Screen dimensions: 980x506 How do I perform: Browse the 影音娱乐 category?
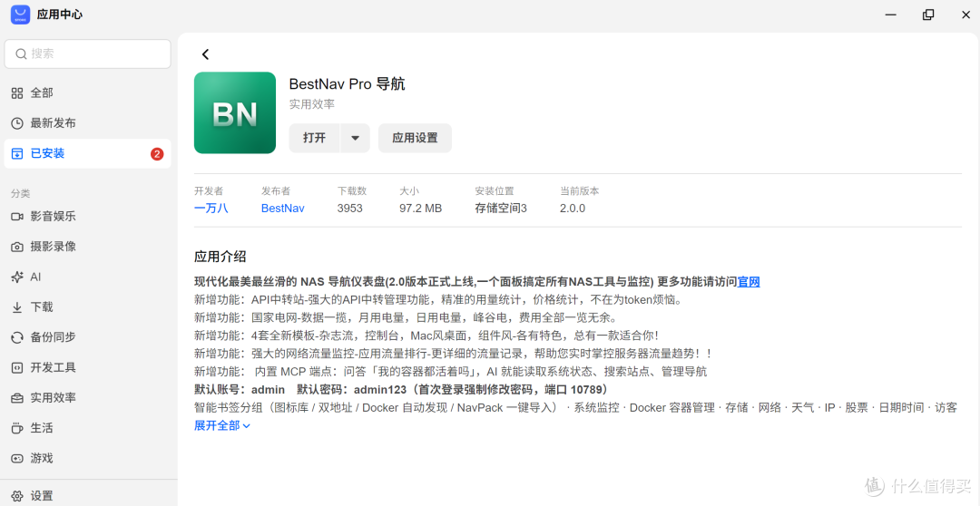(87, 217)
